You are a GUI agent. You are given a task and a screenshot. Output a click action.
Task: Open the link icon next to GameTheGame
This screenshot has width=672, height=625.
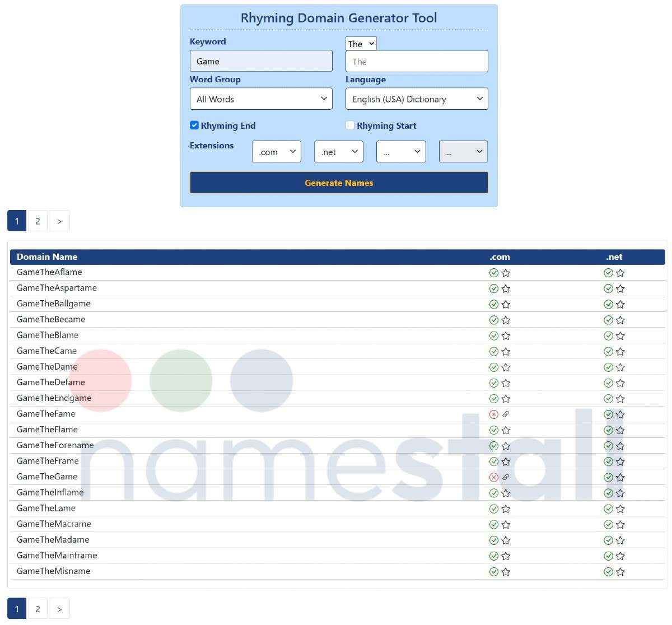[506, 477]
